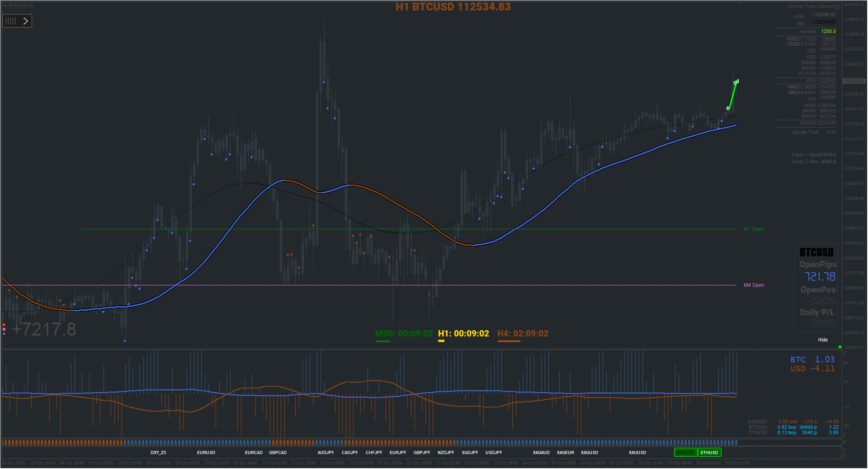Select the highlighted BTCUSD symbol button
This screenshot has height=469, width=868.
tap(685, 452)
